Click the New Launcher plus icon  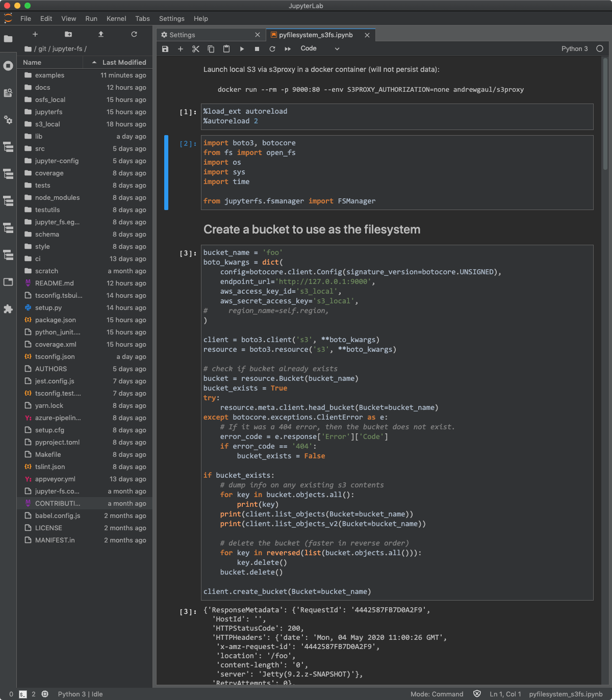[35, 34]
